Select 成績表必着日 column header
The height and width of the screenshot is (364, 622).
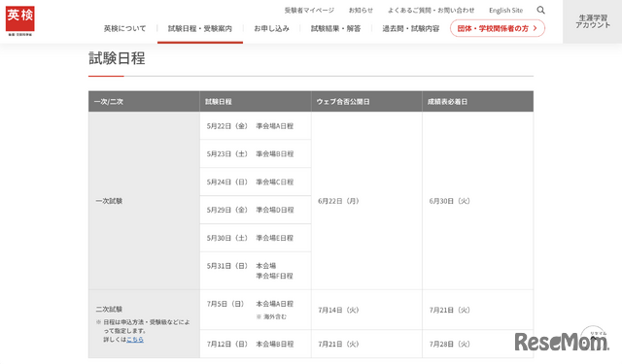477,101
